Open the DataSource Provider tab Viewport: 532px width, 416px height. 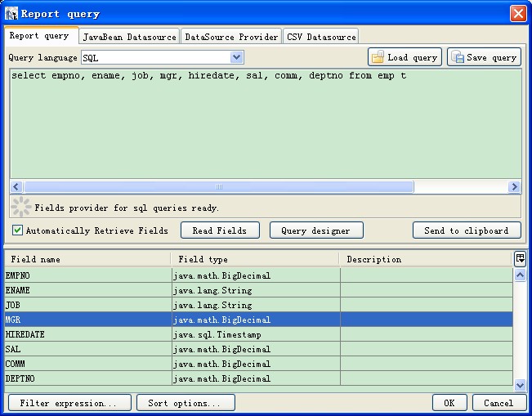[x=231, y=37]
